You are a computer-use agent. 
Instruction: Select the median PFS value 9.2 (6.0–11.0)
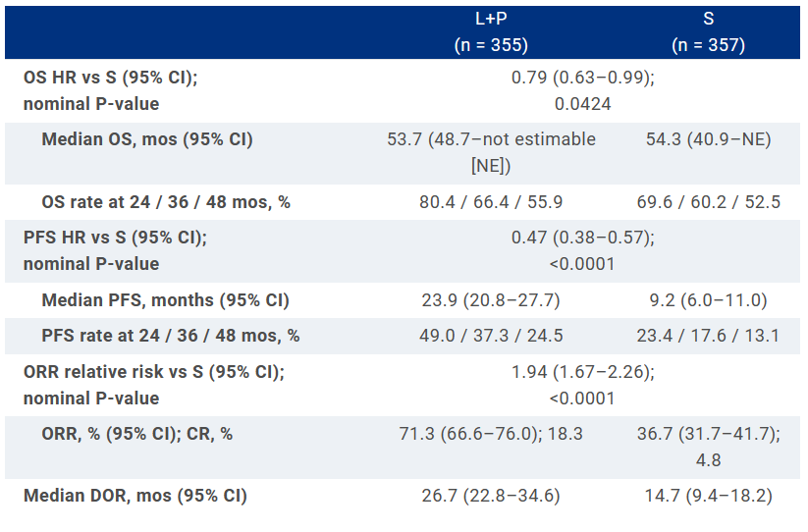708,300
